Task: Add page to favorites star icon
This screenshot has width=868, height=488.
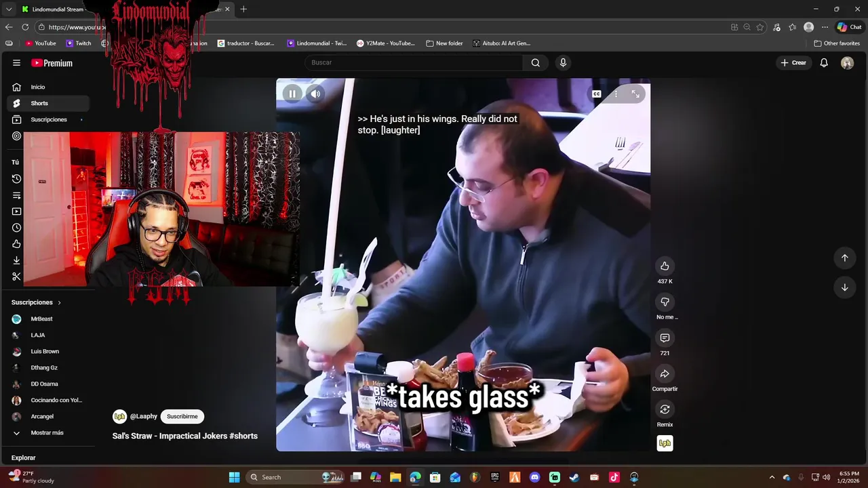Action: click(760, 27)
